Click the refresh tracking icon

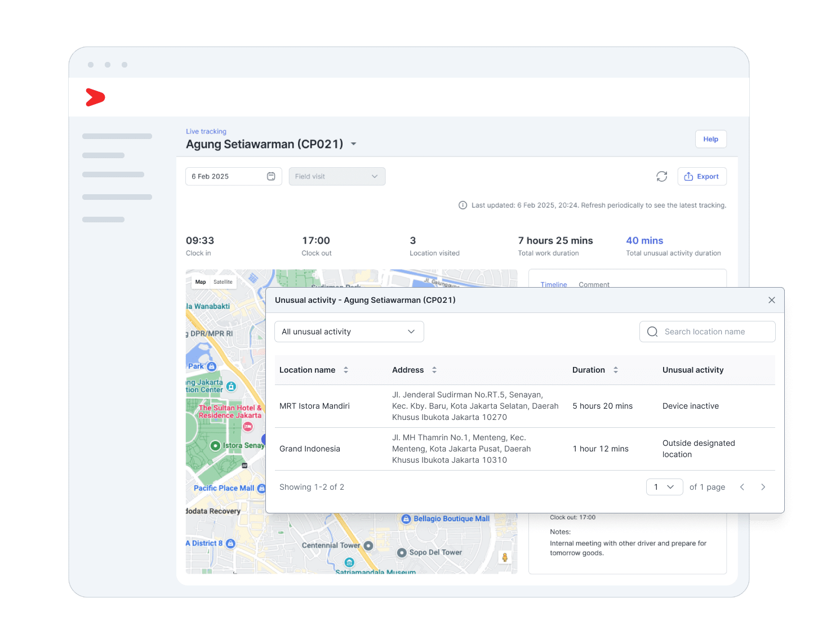(x=661, y=177)
